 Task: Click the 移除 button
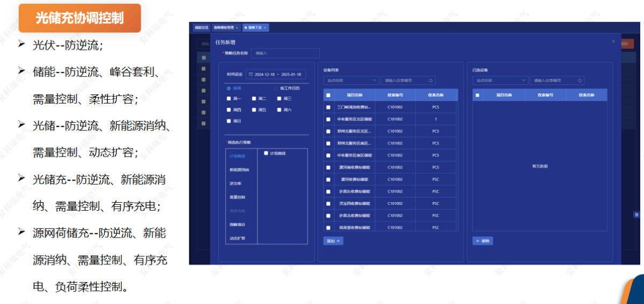point(482,241)
